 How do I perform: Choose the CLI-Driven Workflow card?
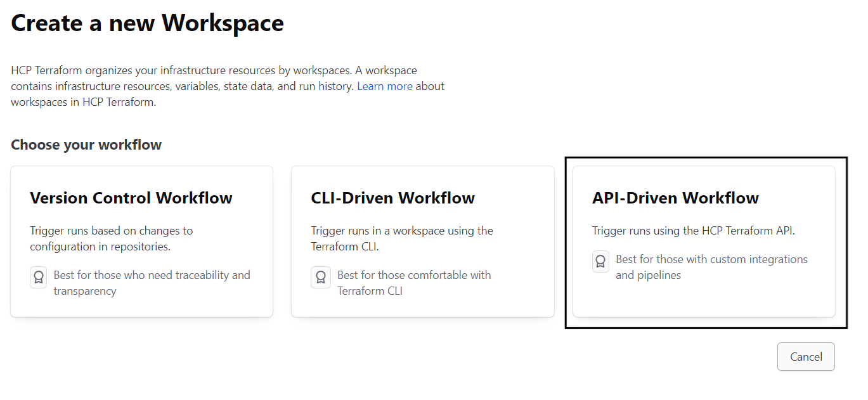click(x=422, y=242)
